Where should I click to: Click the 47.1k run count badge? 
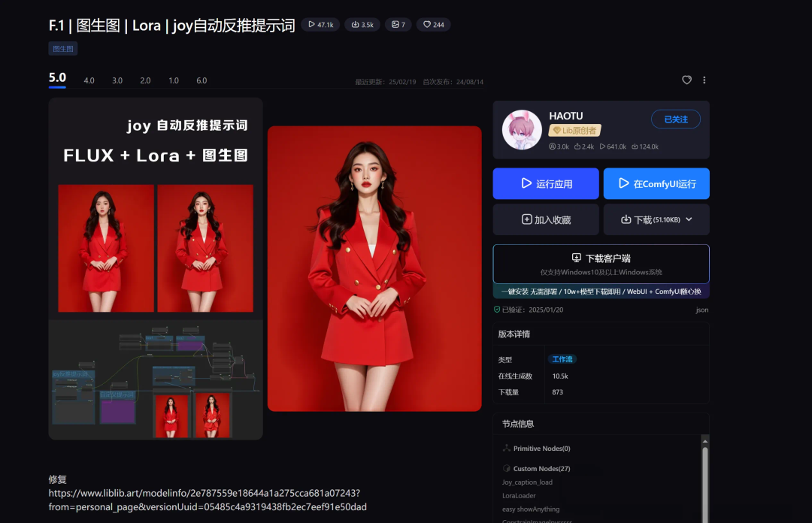(x=320, y=24)
